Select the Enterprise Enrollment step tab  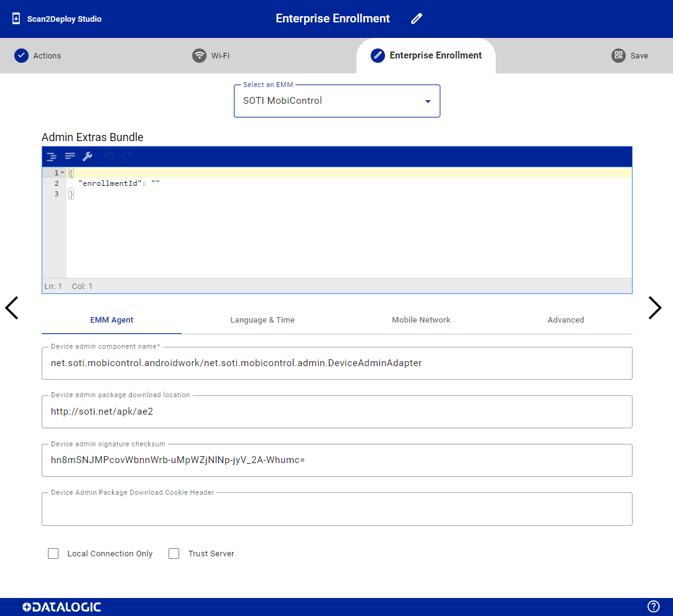coord(426,55)
